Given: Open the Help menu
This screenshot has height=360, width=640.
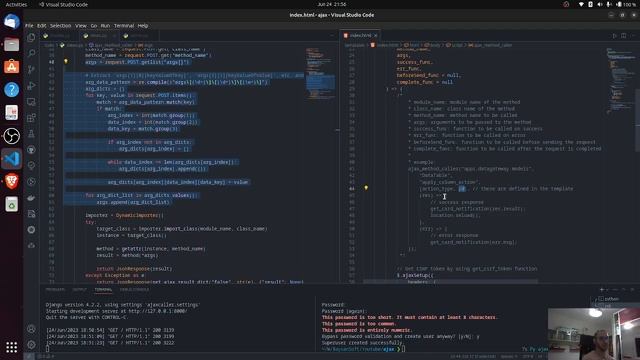Looking at the screenshot, I should pyautogui.click(x=143, y=25).
